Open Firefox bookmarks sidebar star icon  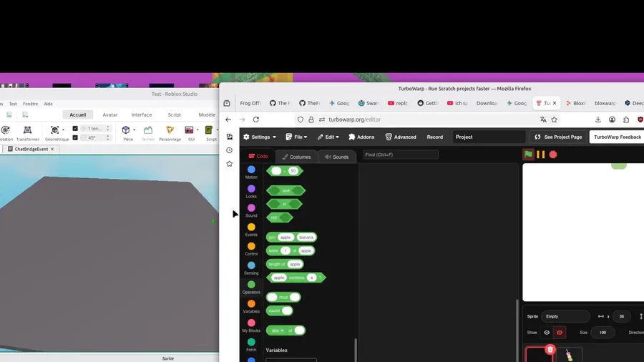pyautogui.click(x=229, y=164)
